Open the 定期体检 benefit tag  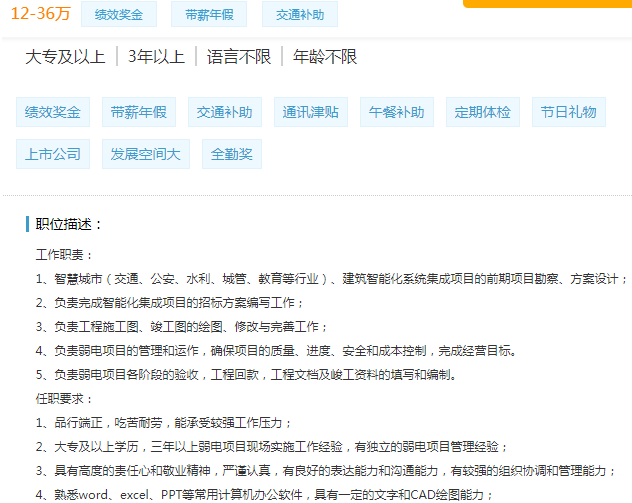click(482, 112)
